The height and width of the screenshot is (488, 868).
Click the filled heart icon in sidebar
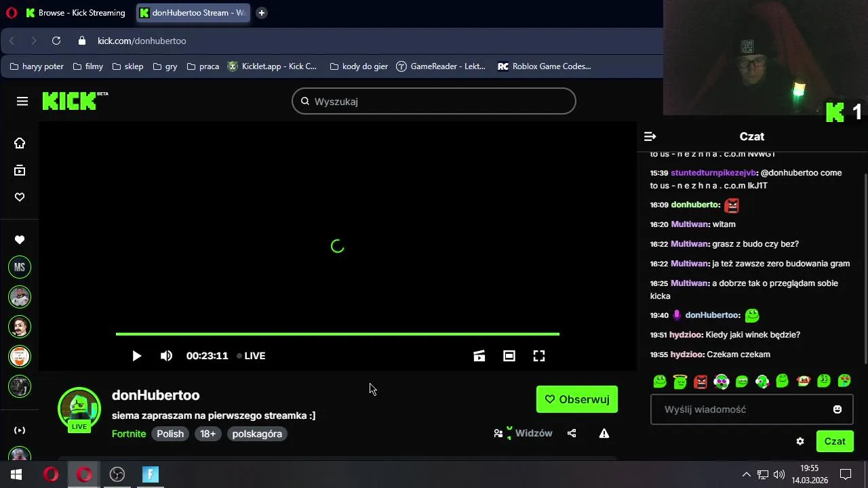click(x=20, y=239)
